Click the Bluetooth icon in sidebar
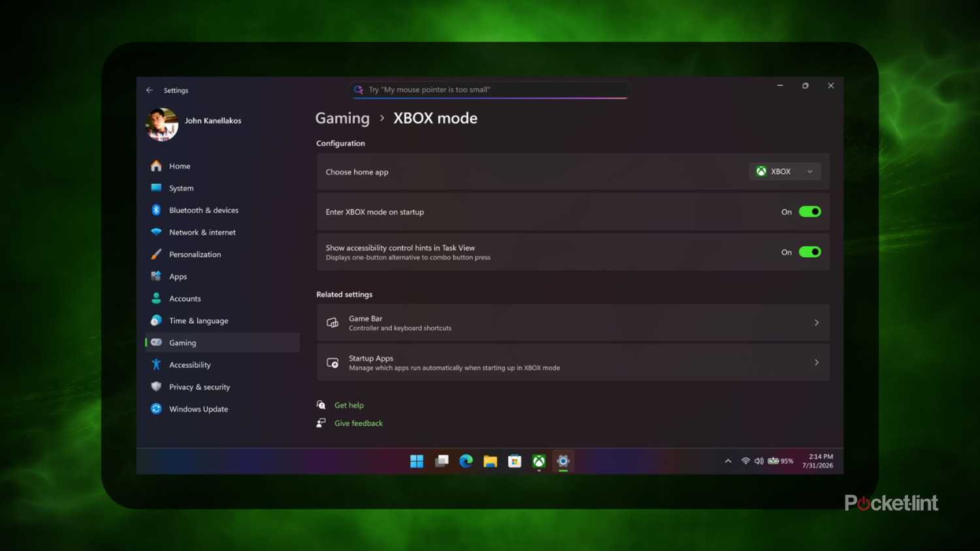The image size is (980, 551). point(156,210)
